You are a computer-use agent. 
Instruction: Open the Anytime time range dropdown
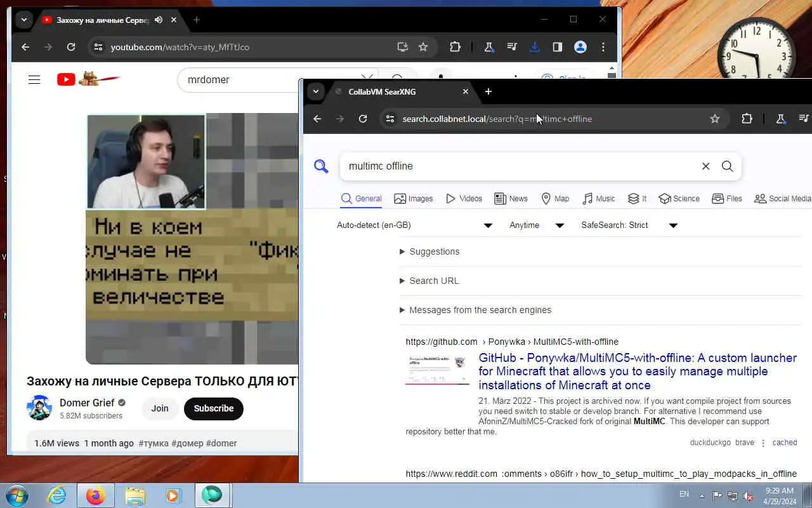click(537, 225)
